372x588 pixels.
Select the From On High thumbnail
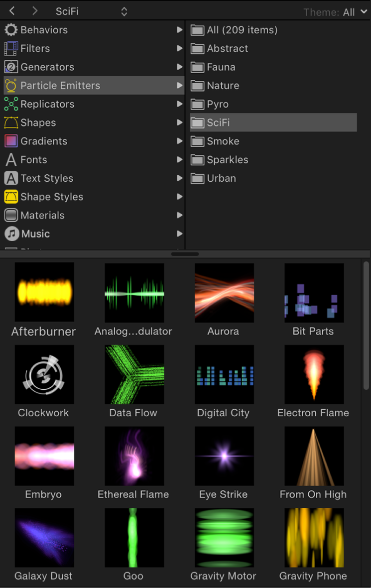tap(314, 456)
